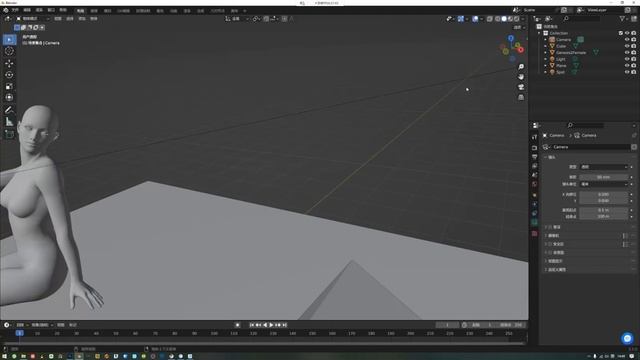The width and height of the screenshot is (640, 360).
Task: Open the Object Mode dropdown
Action: [33, 19]
